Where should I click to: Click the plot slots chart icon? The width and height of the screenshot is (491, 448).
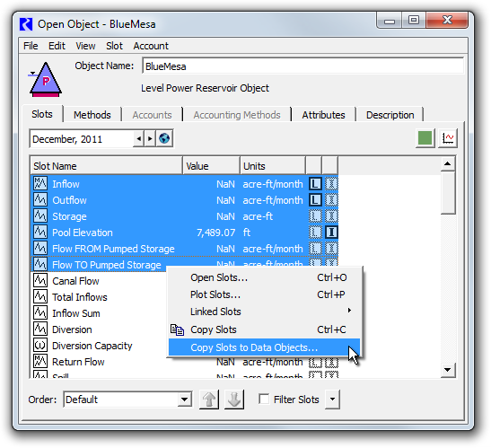coord(448,138)
